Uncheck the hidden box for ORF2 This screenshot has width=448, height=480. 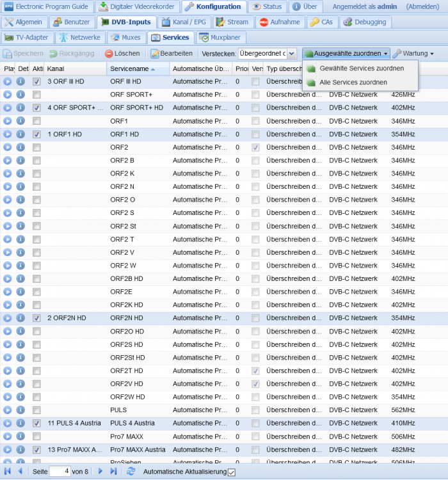[x=255, y=148]
